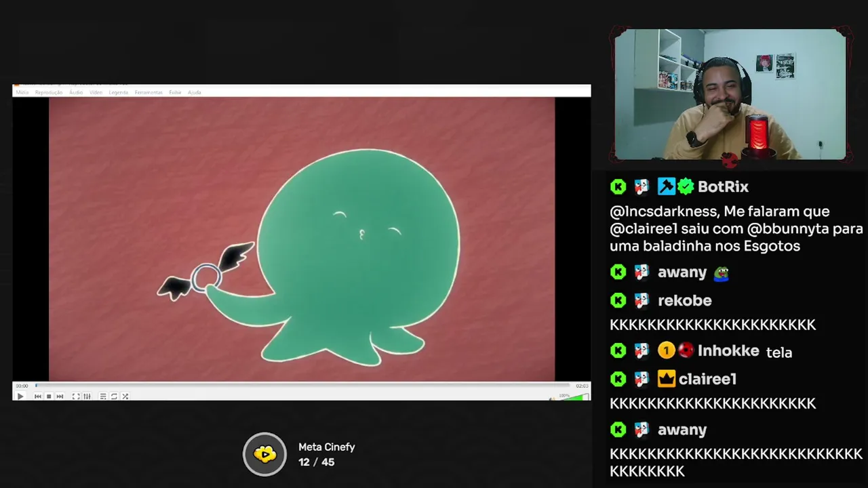The height and width of the screenshot is (488, 868).
Task: Click the lnhokke username in chat
Action: point(728,351)
